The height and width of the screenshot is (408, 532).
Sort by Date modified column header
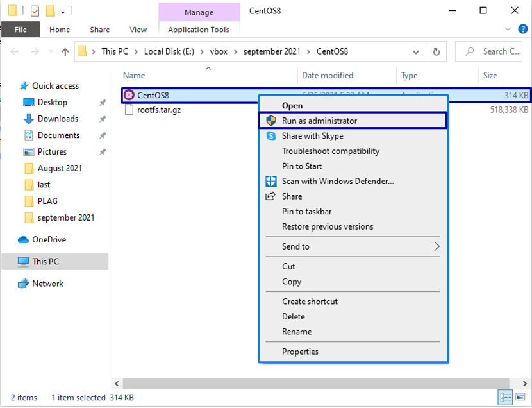[x=347, y=75]
